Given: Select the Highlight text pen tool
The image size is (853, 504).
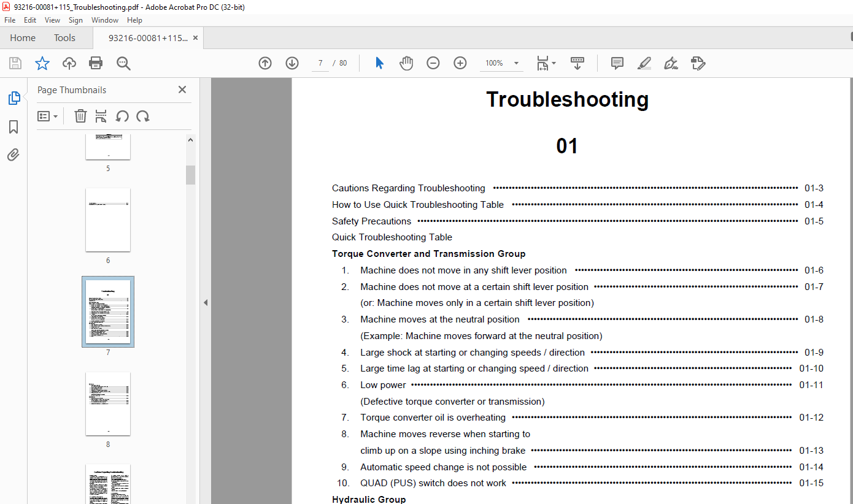Looking at the screenshot, I should [x=644, y=63].
